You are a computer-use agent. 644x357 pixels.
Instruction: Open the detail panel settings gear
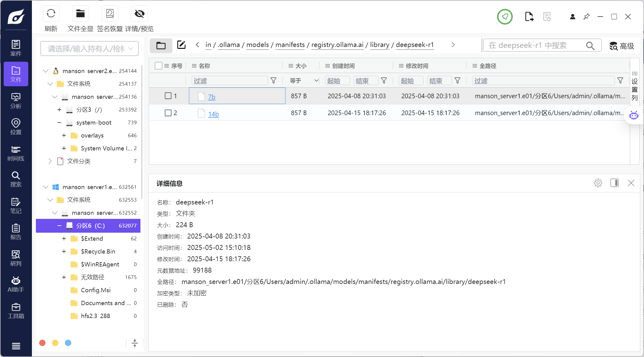point(598,183)
